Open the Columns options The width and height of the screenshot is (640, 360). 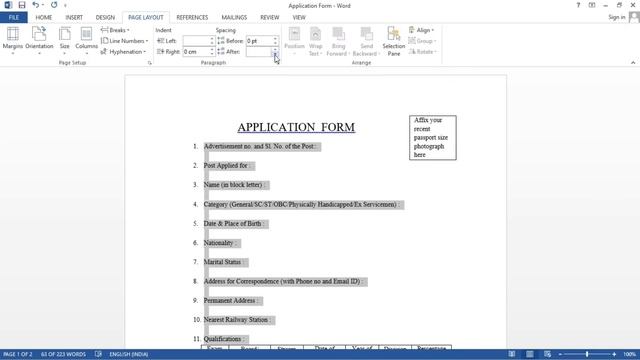[87, 41]
